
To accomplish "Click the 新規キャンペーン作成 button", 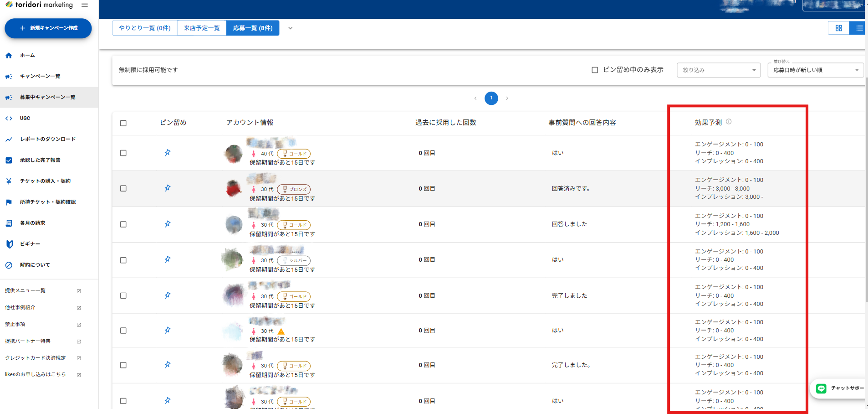I will point(48,28).
